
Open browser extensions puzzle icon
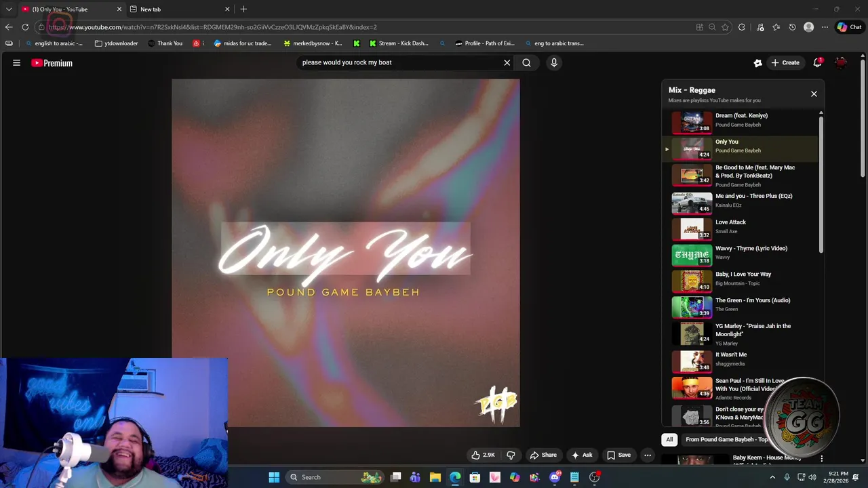[741, 27]
